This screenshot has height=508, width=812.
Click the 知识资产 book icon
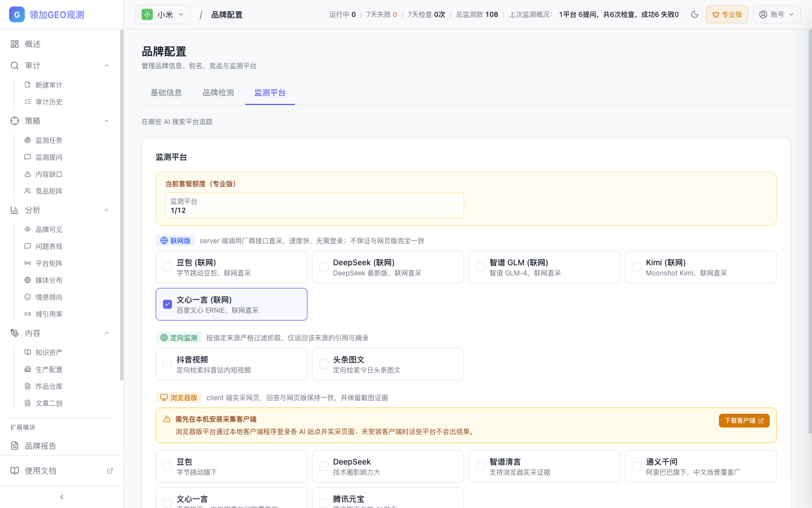click(x=28, y=352)
